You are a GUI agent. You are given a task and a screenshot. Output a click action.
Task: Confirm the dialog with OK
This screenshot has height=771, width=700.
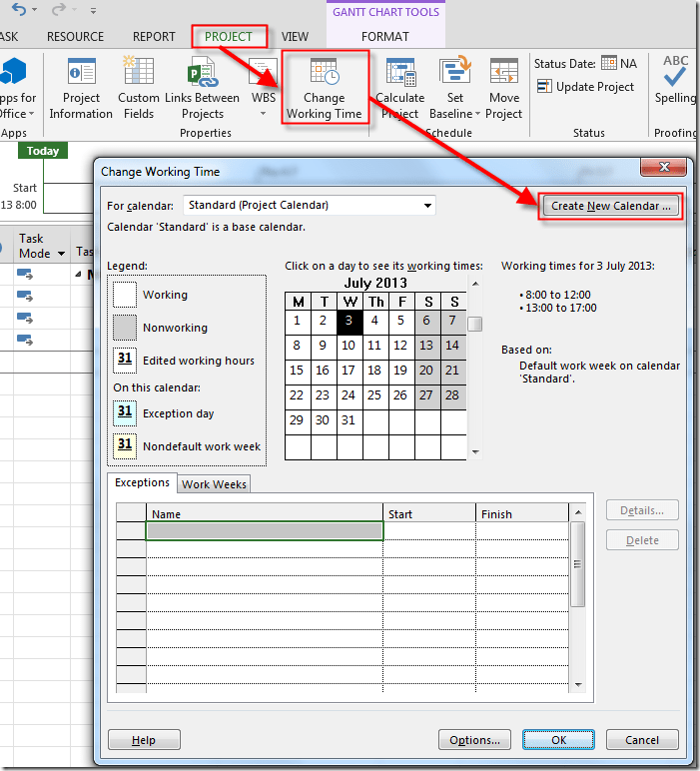click(558, 740)
